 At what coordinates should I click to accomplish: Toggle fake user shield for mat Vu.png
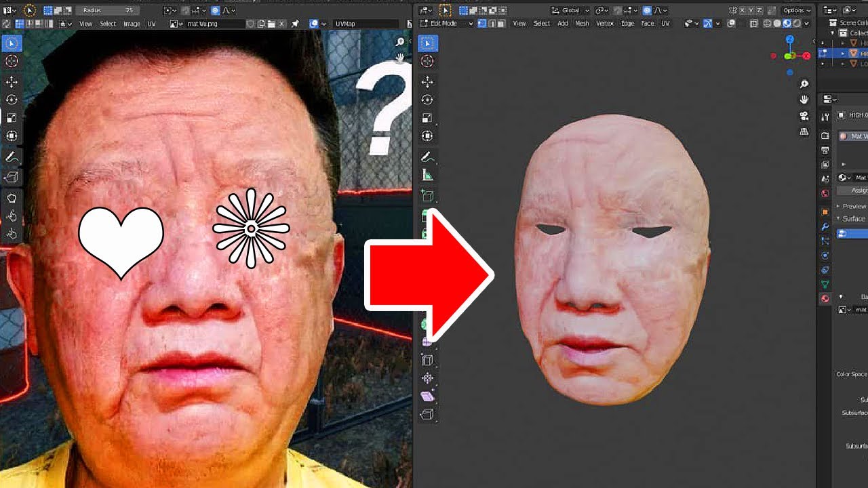coord(251,24)
